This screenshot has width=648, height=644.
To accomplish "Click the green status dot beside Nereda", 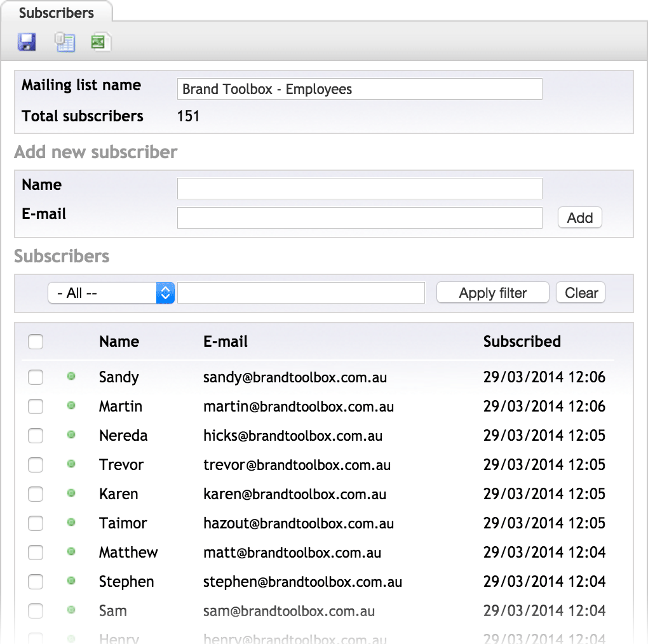I will 71,435.
